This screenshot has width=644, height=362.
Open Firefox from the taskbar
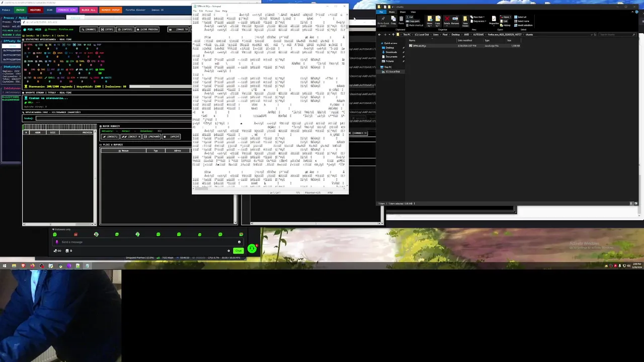tap(32, 265)
